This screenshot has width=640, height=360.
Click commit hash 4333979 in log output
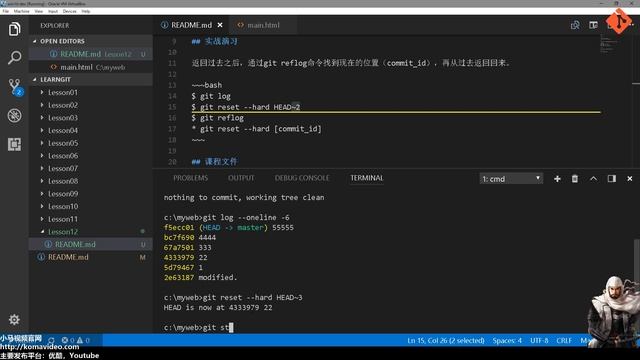[179, 258]
